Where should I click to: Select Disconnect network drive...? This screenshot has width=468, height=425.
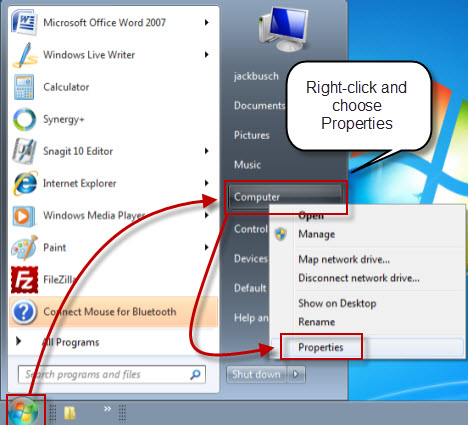click(x=359, y=278)
